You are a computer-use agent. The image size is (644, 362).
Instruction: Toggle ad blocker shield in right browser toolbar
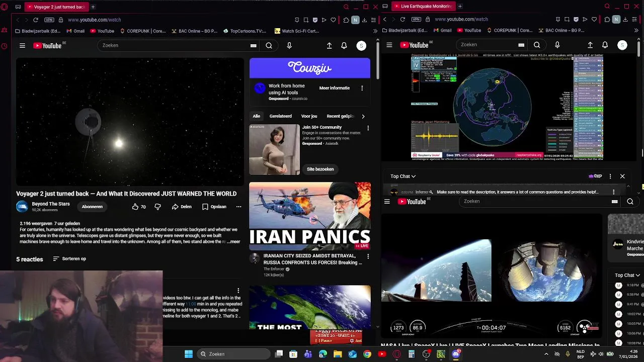click(x=576, y=19)
